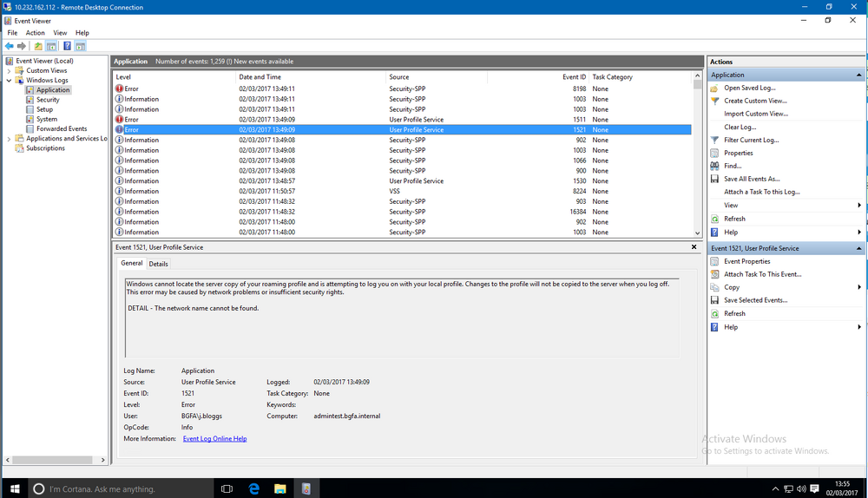Collapse the Windows Logs tree node
Screen dimensions: 868x498
(x=9, y=80)
